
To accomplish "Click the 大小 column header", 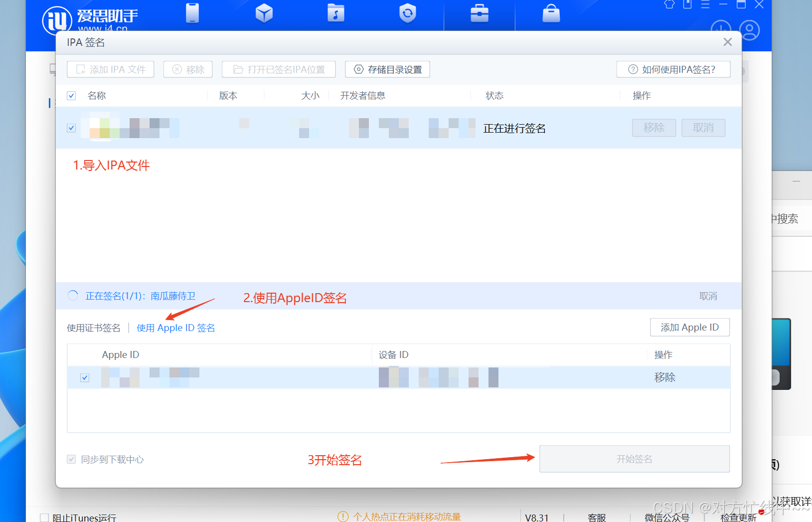I will point(310,96).
